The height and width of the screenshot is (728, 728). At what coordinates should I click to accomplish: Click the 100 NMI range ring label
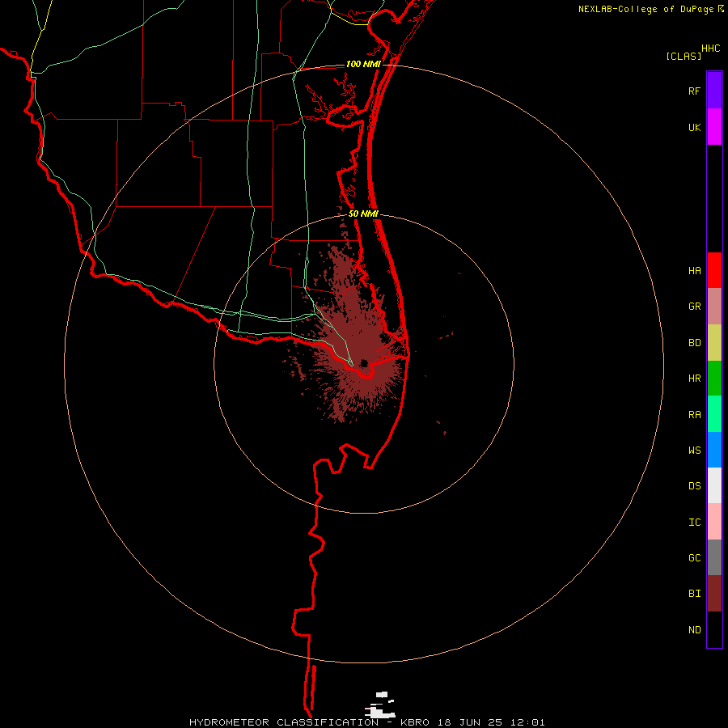pyautogui.click(x=363, y=64)
